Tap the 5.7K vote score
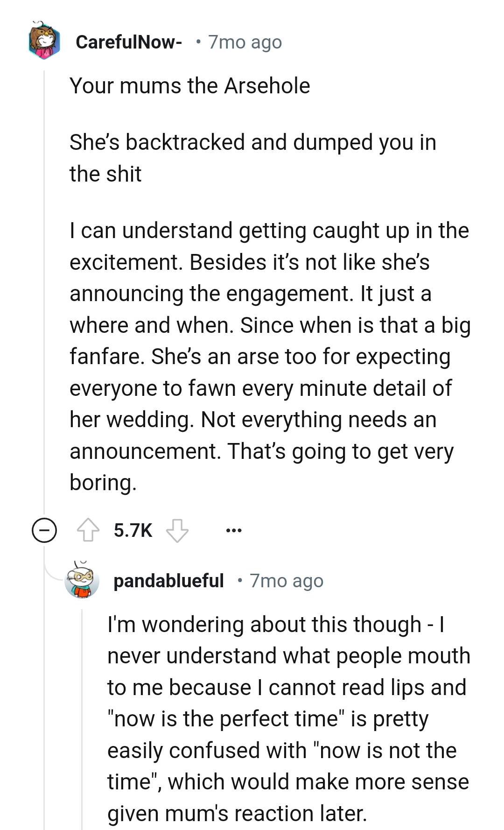 (133, 530)
